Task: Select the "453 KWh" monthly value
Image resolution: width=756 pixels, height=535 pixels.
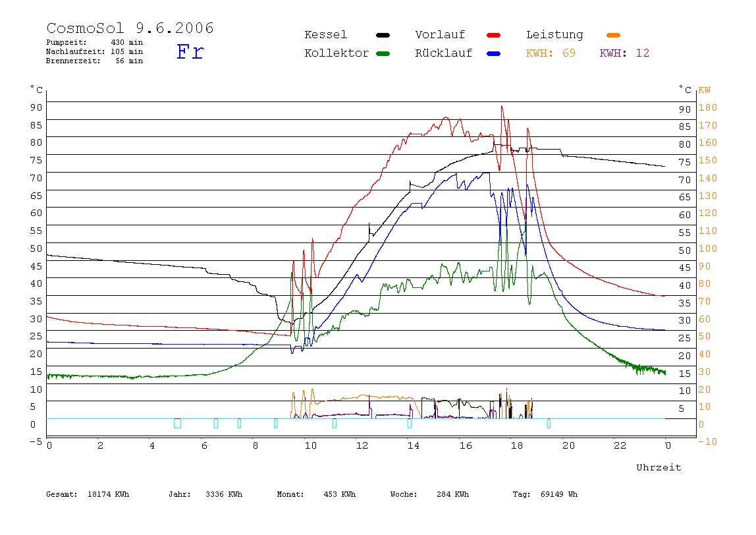Action: pyautogui.click(x=339, y=494)
